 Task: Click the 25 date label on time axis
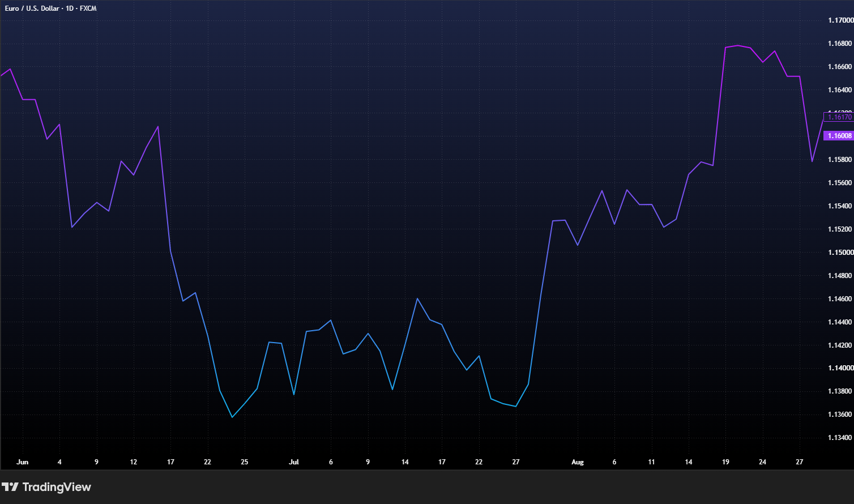245,462
